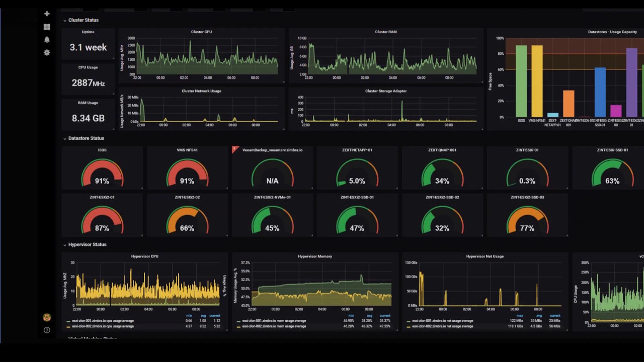Open the Cluster CPU panel title menu
The image size is (644, 362).
pos(201,32)
